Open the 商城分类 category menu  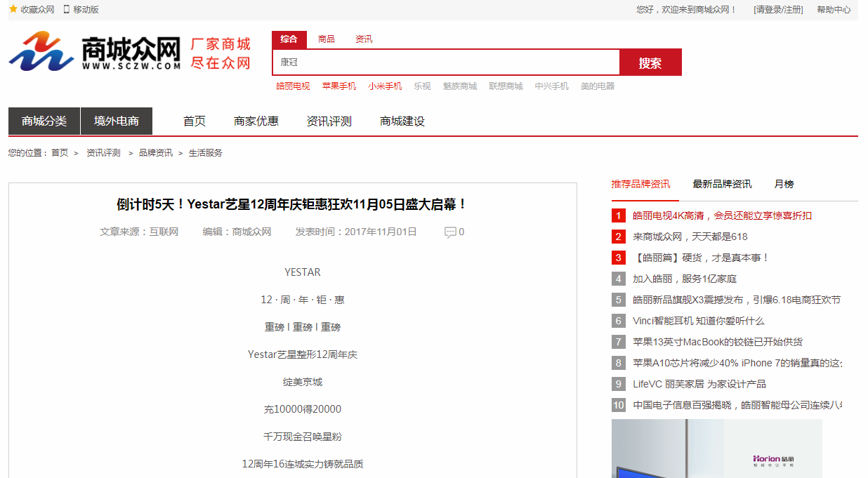coord(44,121)
